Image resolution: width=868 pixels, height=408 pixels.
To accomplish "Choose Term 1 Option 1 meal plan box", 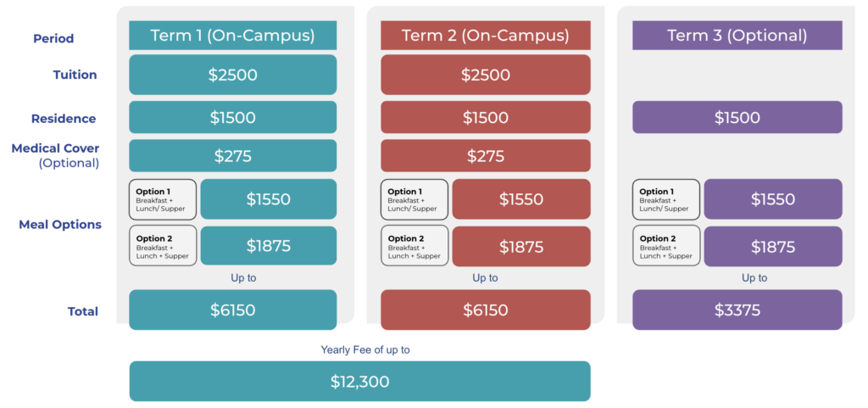I will [x=163, y=199].
